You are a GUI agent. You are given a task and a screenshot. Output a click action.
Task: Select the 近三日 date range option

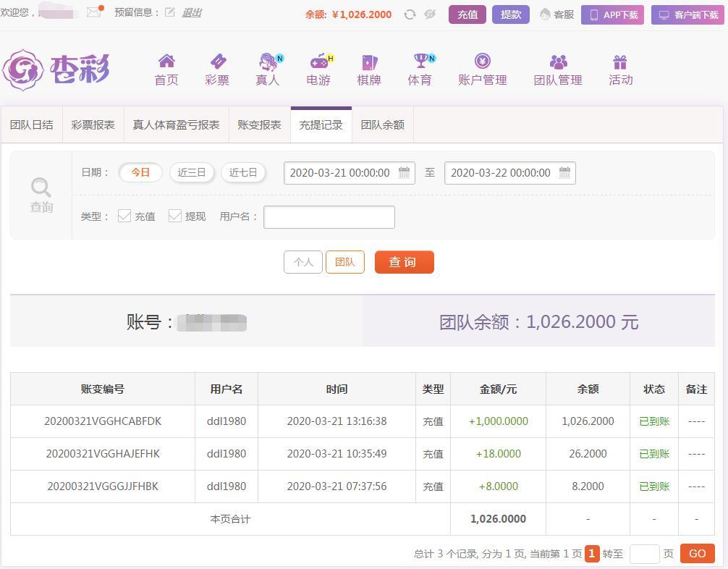tap(192, 172)
